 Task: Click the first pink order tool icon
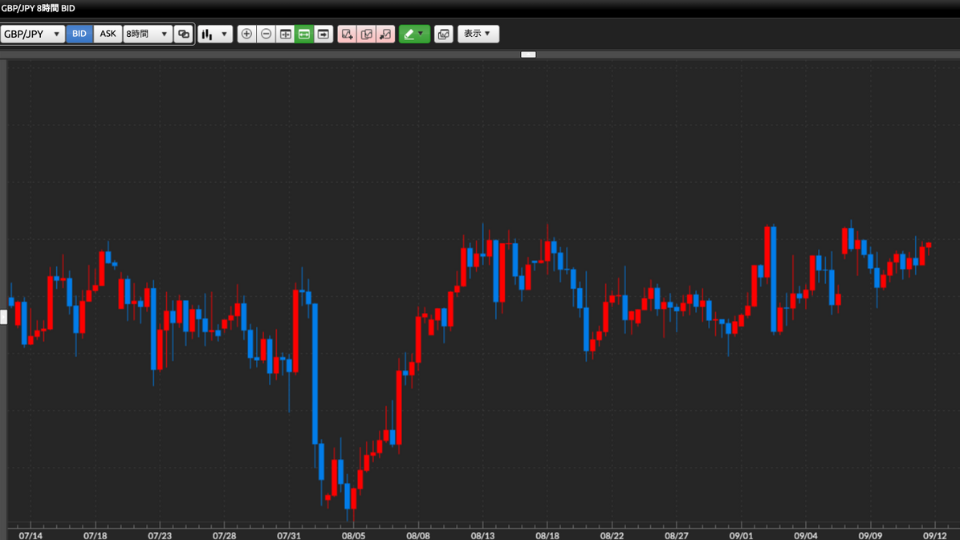pos(347,34)
